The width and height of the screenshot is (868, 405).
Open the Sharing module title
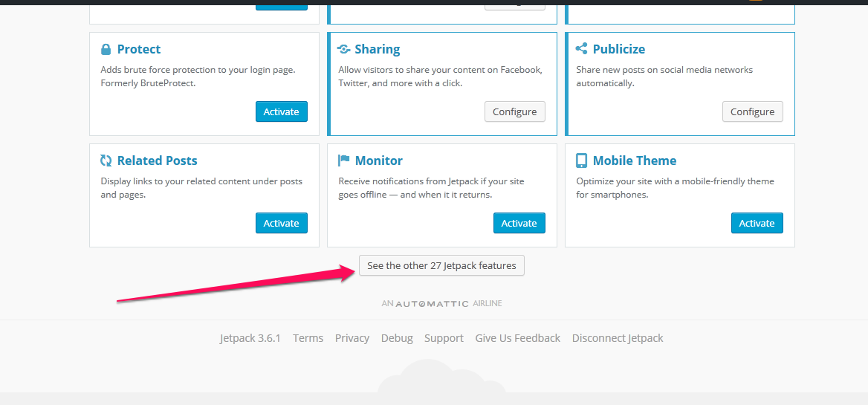tap(378, 49)
